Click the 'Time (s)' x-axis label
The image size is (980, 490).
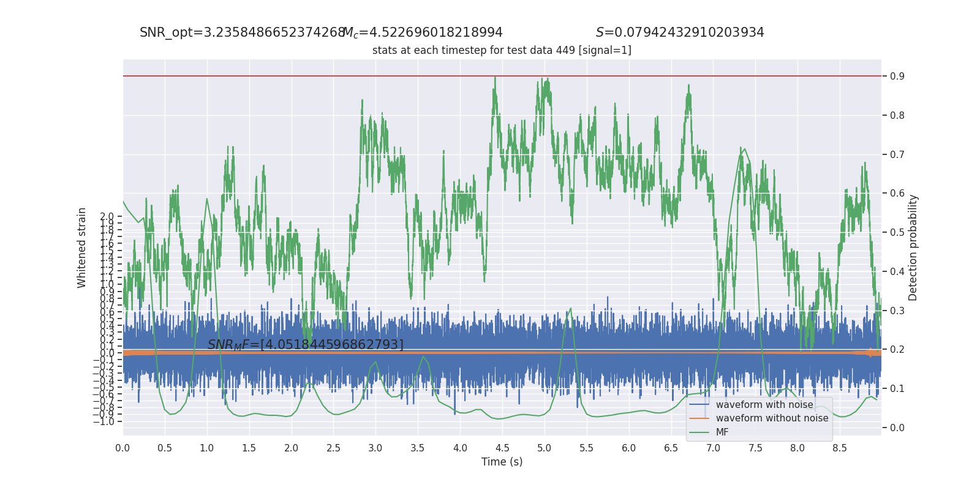502,462
